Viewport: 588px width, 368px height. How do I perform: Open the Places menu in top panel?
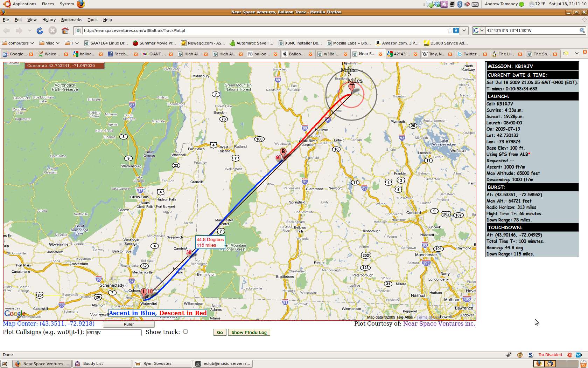click(48, 4)
